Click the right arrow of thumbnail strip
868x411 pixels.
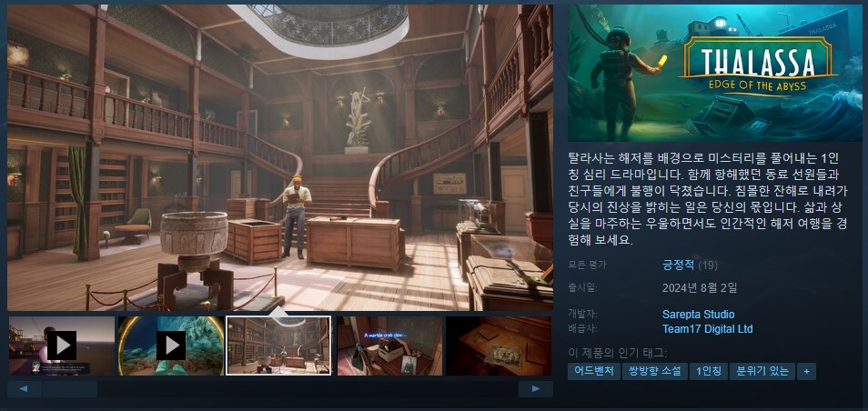point(535,389)
